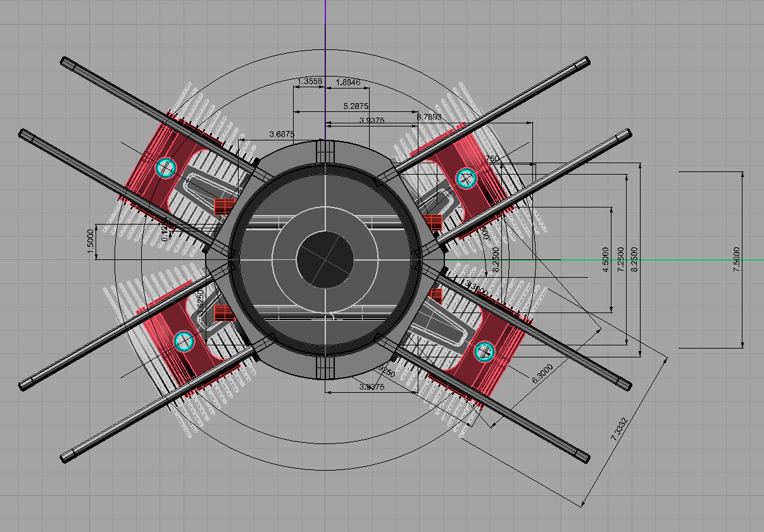
Task: Pick the lower-left cyan circle marker
Action: (x=184, y=341)
